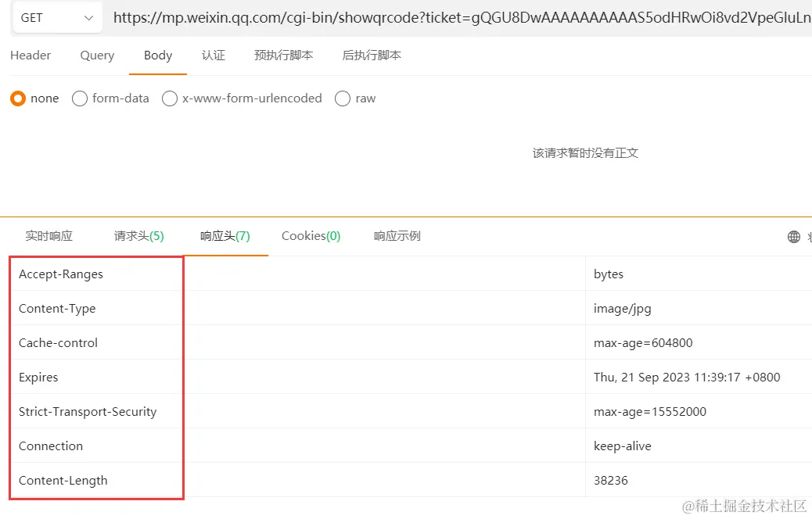Select the form-data radio button
Viewport: 812px width, 519px height.
click(x=80, y=98)
